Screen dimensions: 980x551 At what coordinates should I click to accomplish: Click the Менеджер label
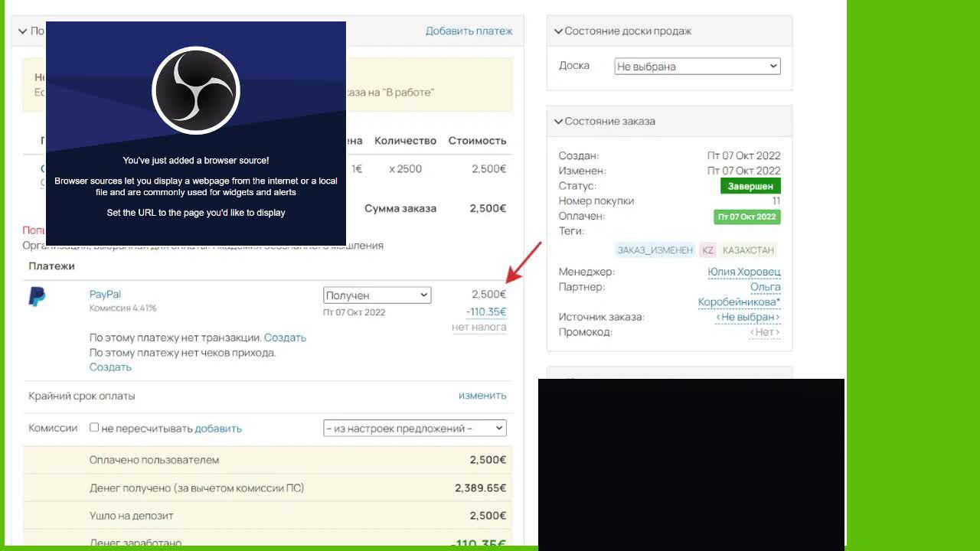[x=587, y=272]
